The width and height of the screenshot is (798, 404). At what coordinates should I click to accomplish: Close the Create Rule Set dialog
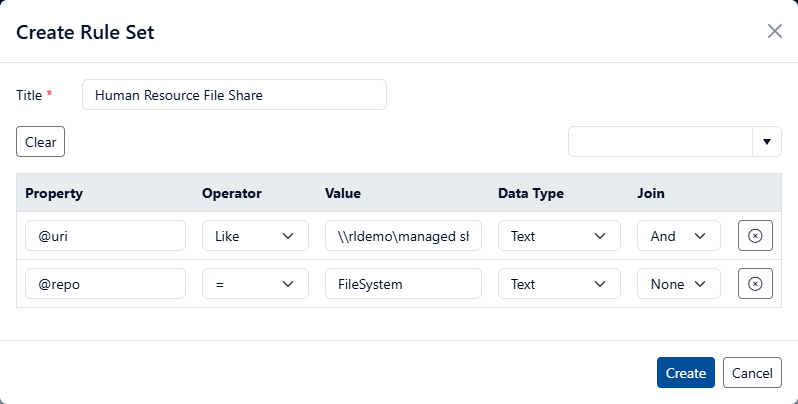[x=774, y=31]
